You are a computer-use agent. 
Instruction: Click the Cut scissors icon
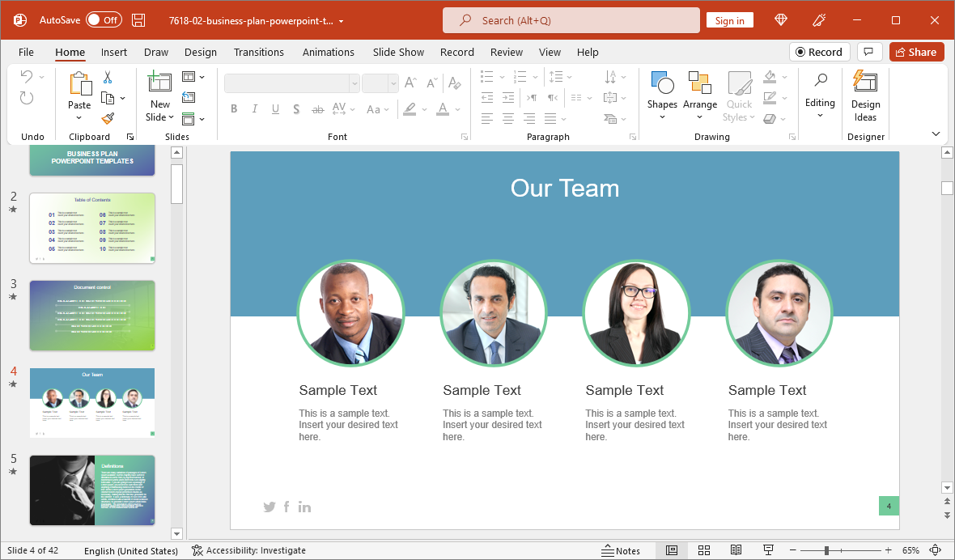(108, 78)
